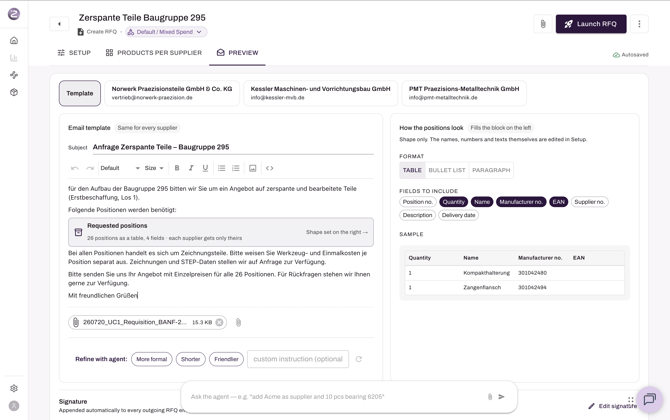
Task: Refine the email with More formal
Action: [152, 359]
